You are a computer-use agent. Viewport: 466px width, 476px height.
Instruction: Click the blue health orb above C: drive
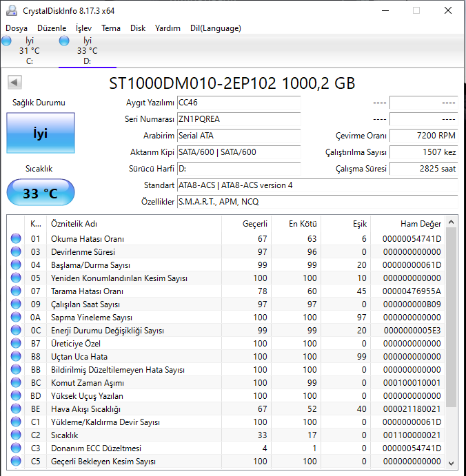pos(6,41)
